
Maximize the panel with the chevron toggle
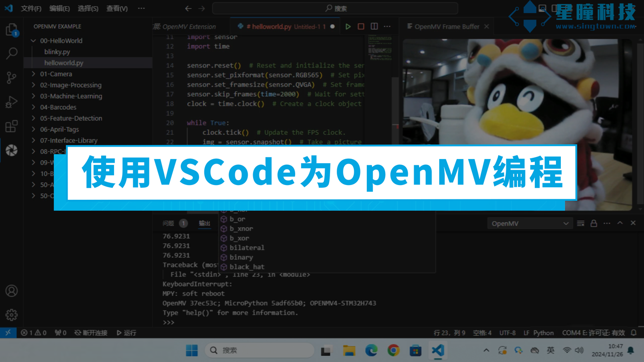tap(619, 223)
